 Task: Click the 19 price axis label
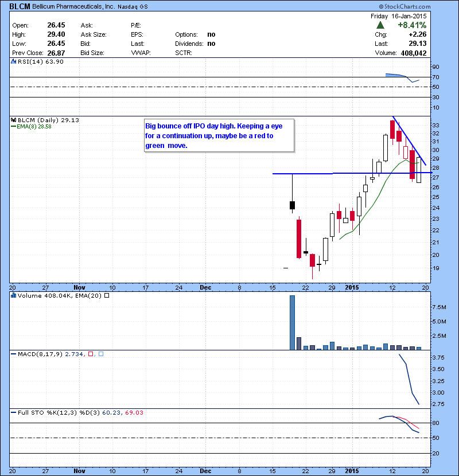435,268
